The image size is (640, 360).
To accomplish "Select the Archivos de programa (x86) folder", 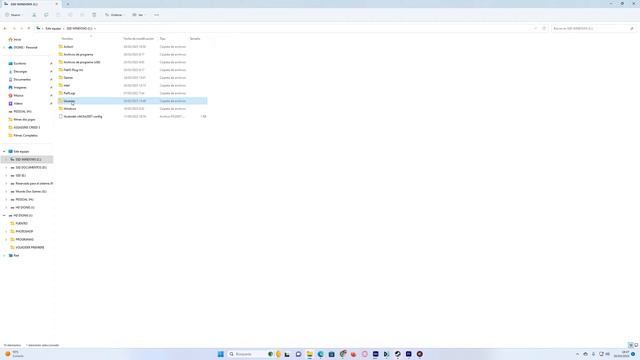I will (x=82, y=62).
